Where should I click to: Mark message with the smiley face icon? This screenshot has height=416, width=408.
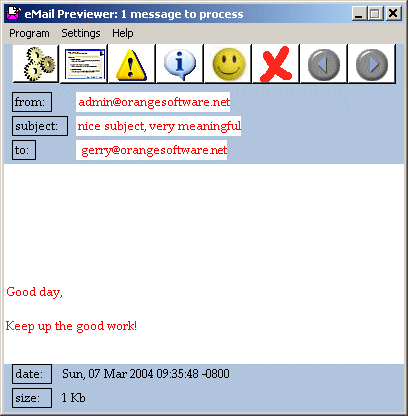[228, 63]
